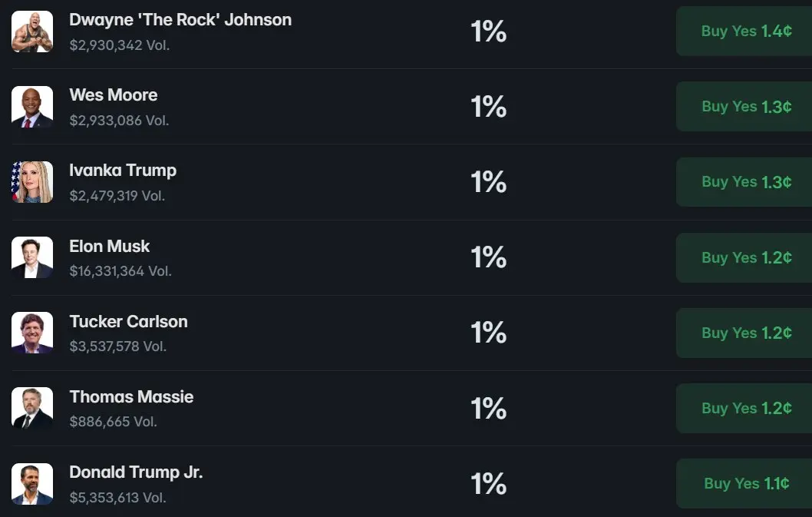Click Thomas Massie profile picture
This screenshot has height=517, width=812.
click(x=32, y=408)
